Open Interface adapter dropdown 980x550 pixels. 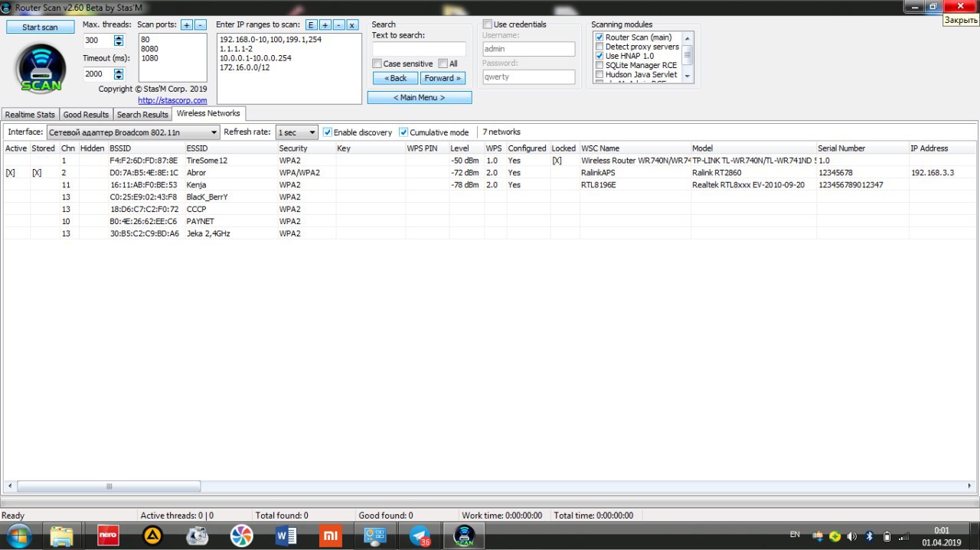click(132, 132)
